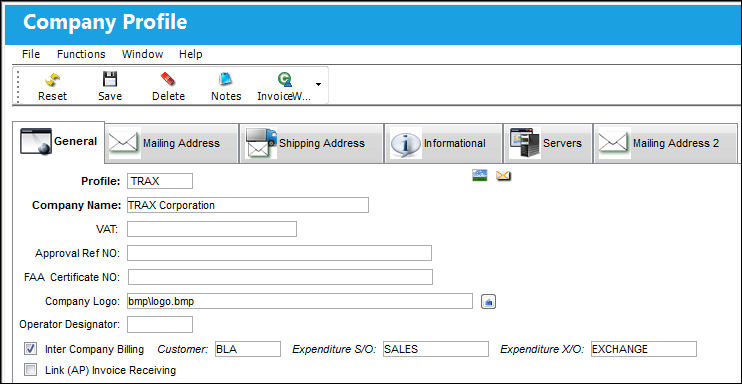
Task: Uncheck Inter Company Billing checkbox
Action: [30, 349]
